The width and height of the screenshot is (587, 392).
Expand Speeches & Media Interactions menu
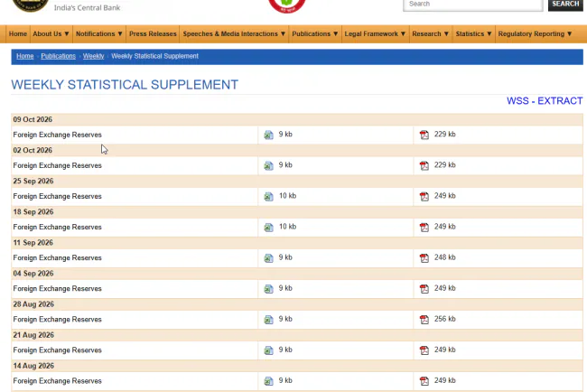234,33
